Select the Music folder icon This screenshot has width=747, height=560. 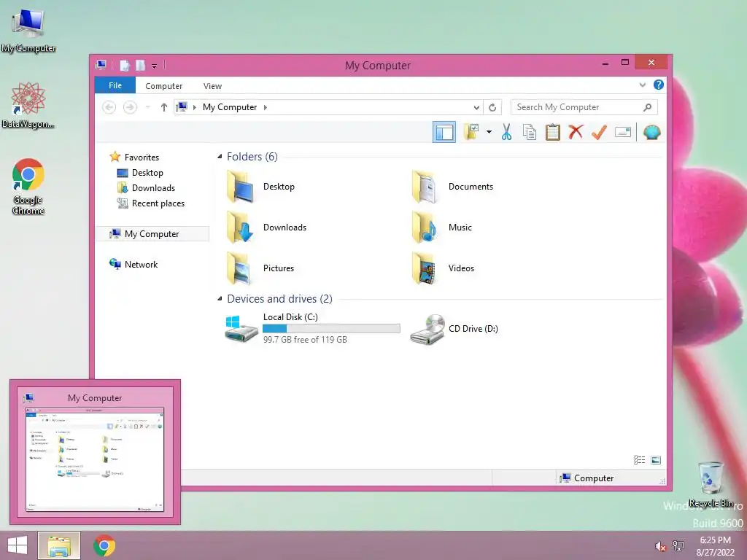425,227
